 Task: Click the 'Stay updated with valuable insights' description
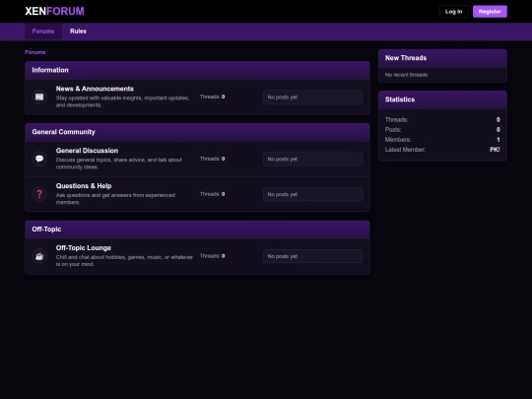click(122, 101)
